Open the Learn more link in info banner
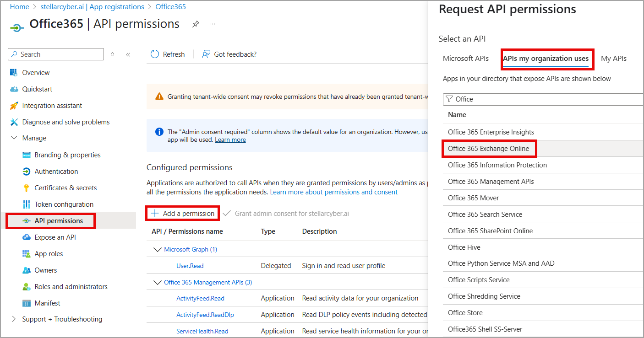 tap(230, 140)
